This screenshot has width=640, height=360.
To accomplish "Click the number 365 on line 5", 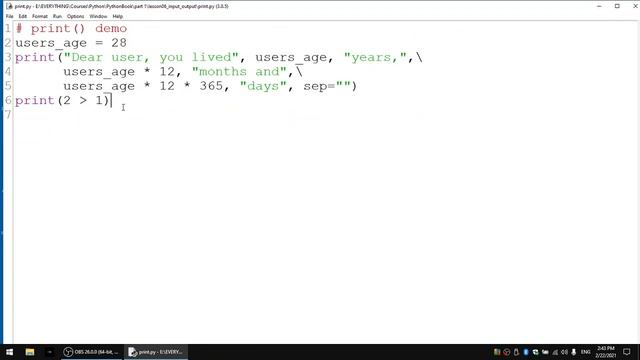I will coord(211,86).
